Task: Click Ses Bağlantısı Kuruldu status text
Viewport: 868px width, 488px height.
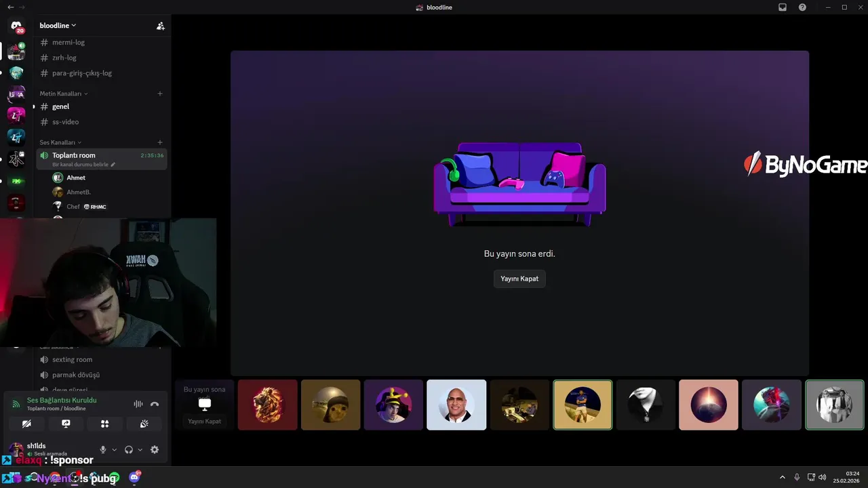Action: click(x=62, y=400)
